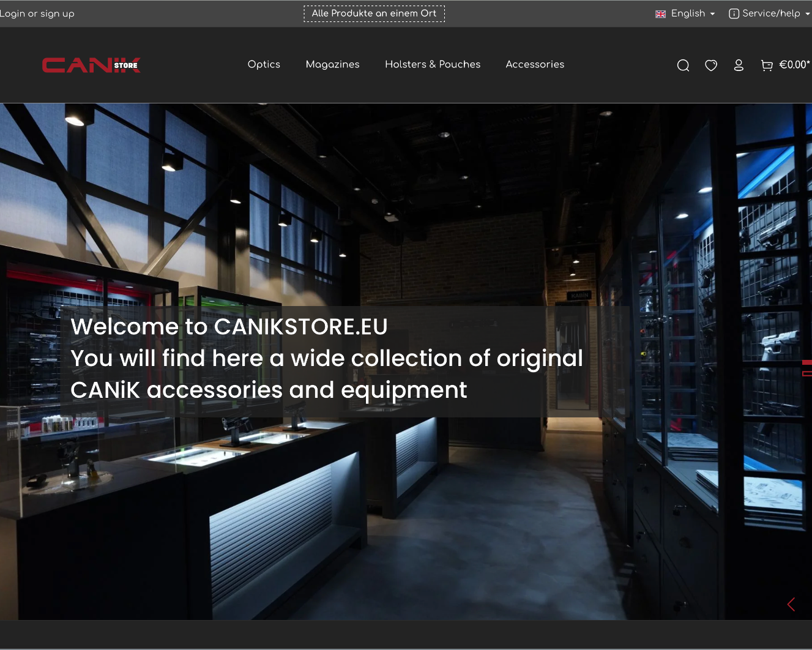
Task: Open the search magnifier icon
Action: pos(683,65)
